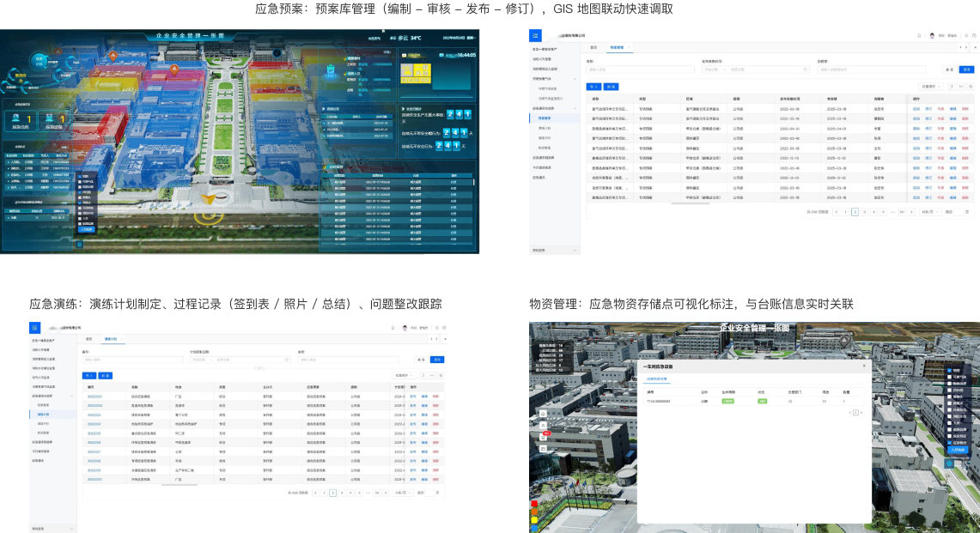Screen dimensions: 980x533
Task: Open the page-size dropdown in the 演练计划 pagination
Action: (401, 493)
